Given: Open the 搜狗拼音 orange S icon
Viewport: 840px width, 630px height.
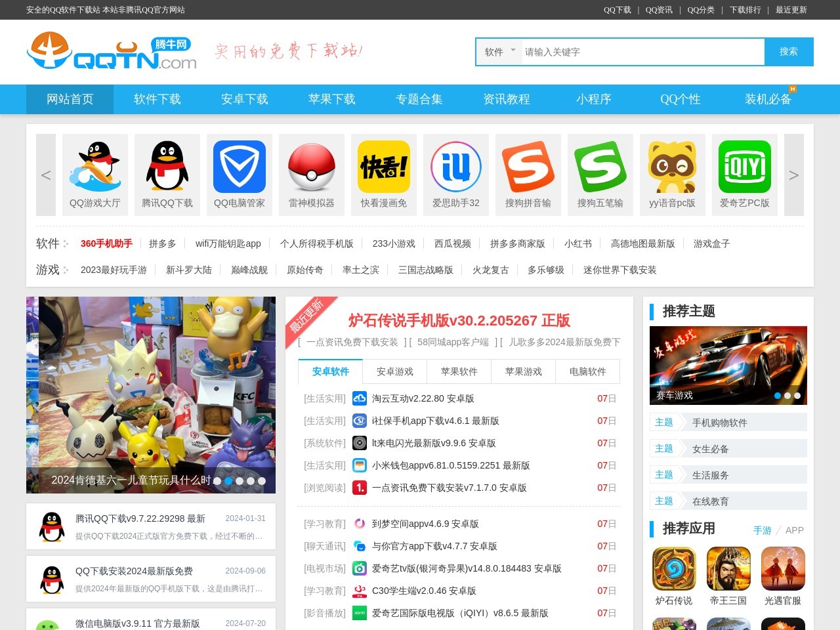Looking at the screenshot, I should coord(528,167).
